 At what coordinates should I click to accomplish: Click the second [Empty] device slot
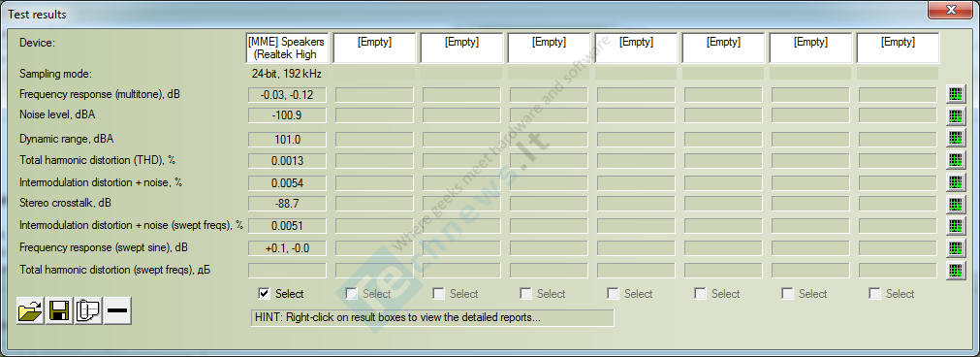coord(461,49)
